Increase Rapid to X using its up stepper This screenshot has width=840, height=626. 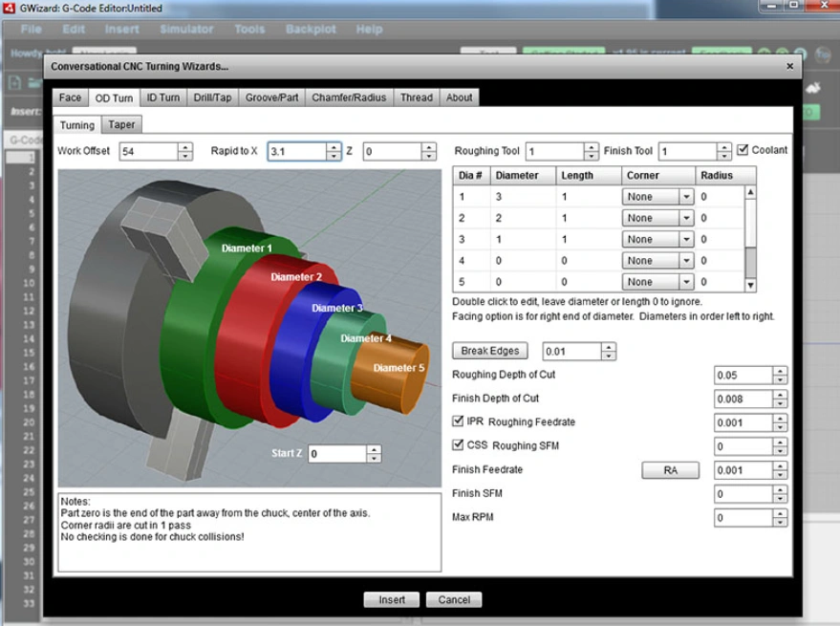[334, 145]
